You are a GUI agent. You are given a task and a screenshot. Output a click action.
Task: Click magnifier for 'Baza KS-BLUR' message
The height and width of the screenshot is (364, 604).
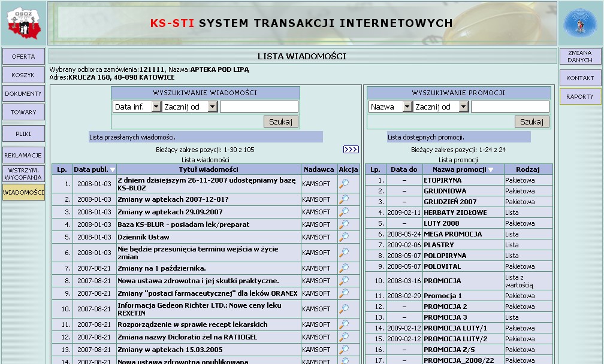344,225
